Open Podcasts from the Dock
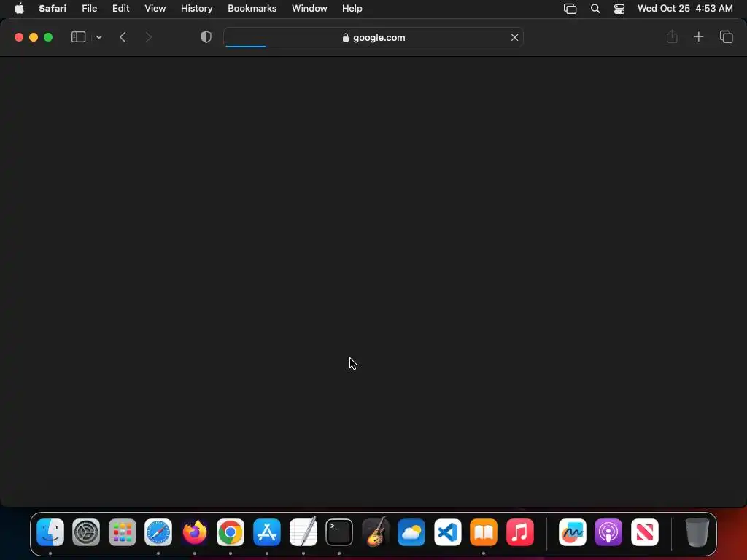The height and width of the screenshot is (560, 747). [x=608, y=532]
